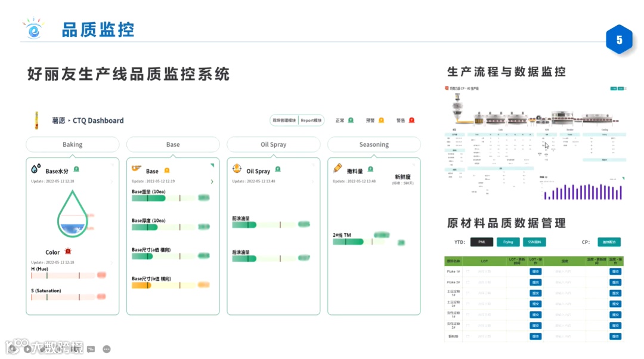
Task: Open the three-dots more options control
Action: 107,349
